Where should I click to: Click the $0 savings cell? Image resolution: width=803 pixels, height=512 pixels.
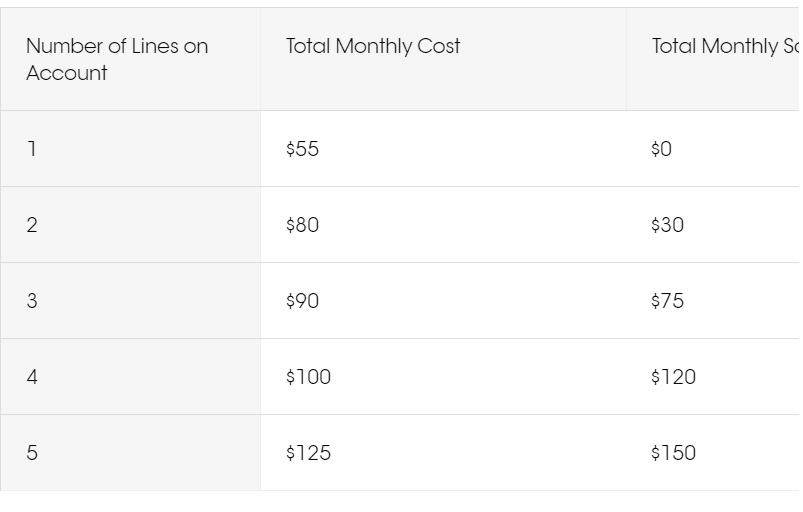point(713,148)
